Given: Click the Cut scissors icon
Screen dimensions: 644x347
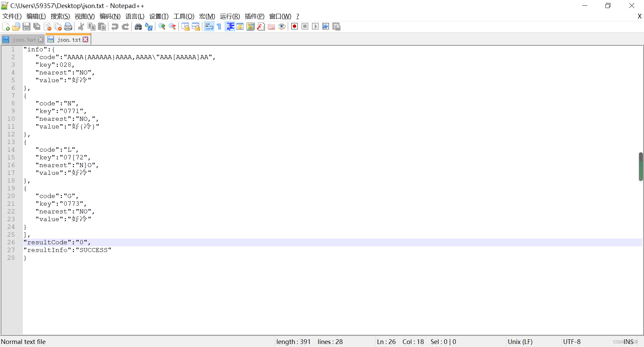Looking at the screenshot, I should pyautogui.click(x=81, y=27).
